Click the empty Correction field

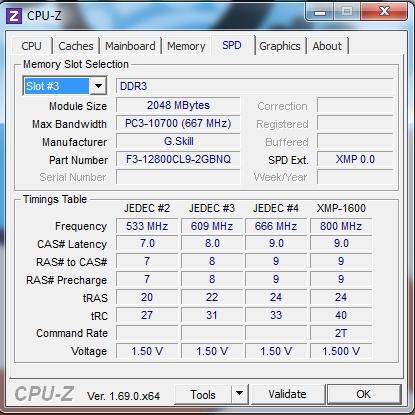(x=355, y=106)
